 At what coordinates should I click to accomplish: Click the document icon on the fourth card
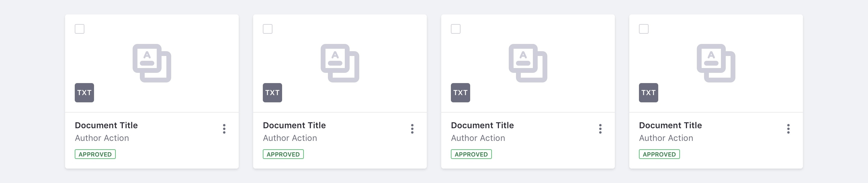[716, 63]
